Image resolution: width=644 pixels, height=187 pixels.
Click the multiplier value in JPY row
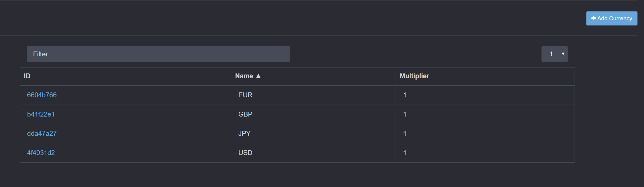[405, 134]
